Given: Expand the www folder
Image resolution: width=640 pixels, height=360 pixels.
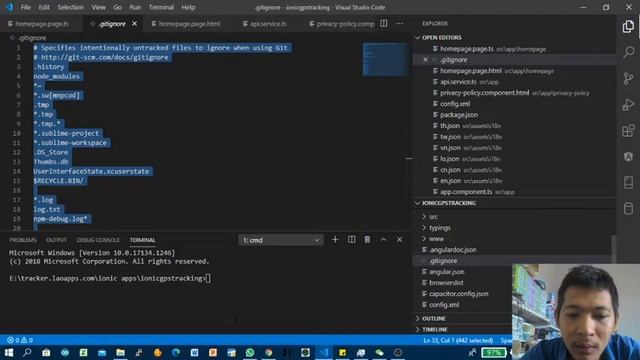Looking at the screenshot, I should pos(436,239).
